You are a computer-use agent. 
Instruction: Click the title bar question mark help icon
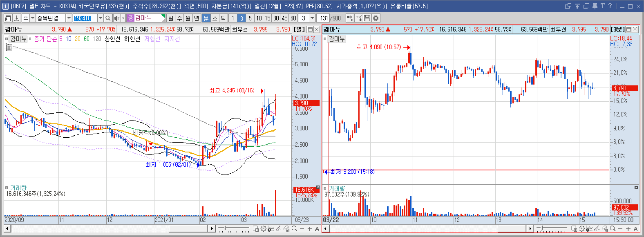(610, 6)
